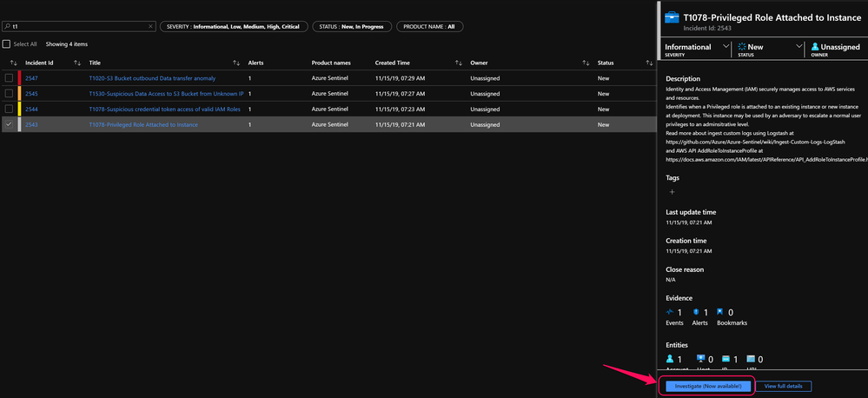Sort by the arrows before the Title column
The height and width of the screenshot is (398, 868).
coord(77,63)
